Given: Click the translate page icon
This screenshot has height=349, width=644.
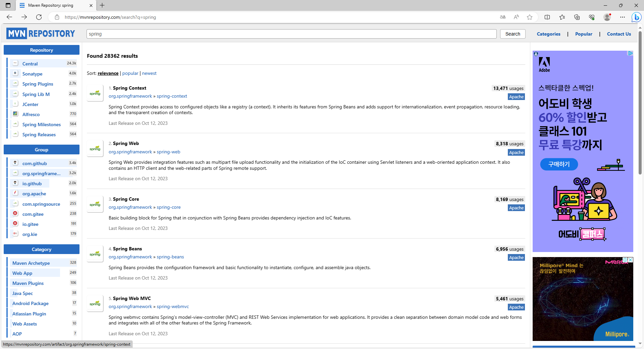Looking at the screenshot, I should click(x=502, y=17).
